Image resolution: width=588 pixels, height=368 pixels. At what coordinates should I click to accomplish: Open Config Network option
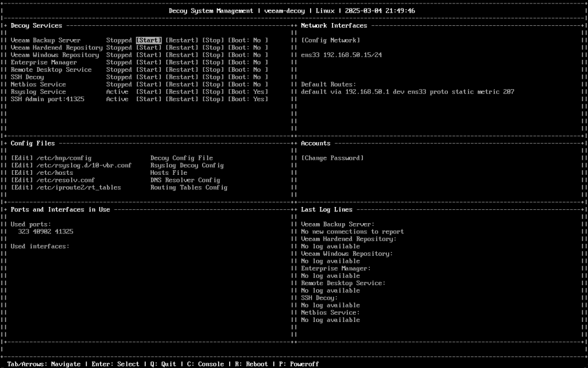(331, 40)
